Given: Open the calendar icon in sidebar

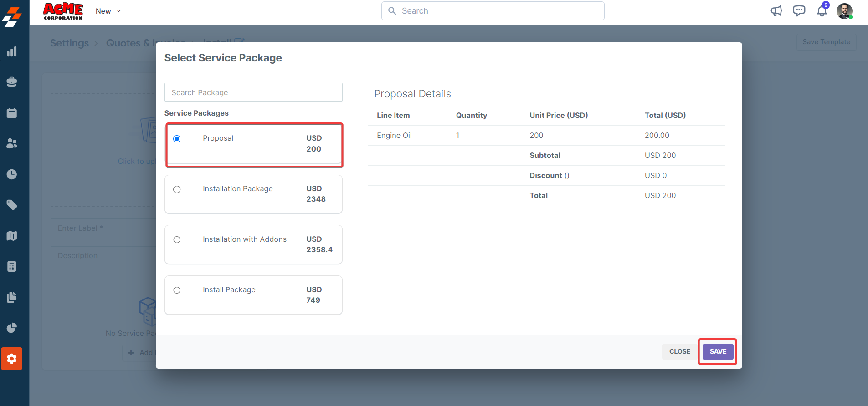Looking at the screenshot, I should [12, 113].
